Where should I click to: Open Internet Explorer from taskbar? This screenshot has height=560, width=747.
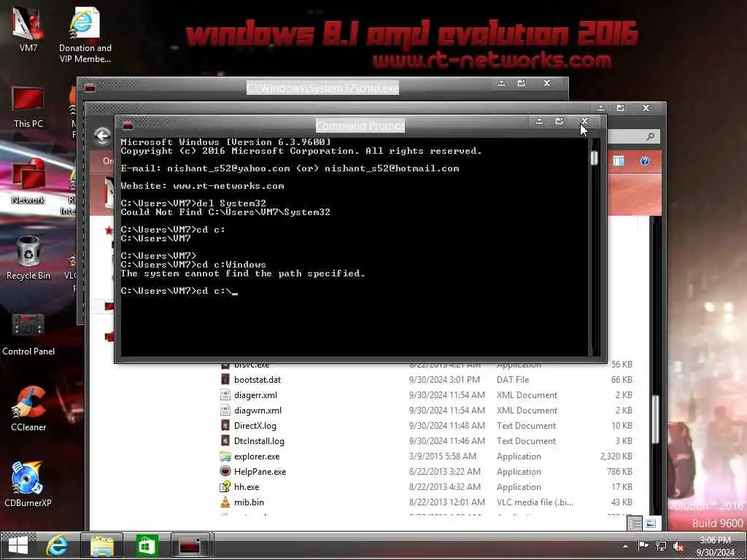pyautogui.click(x=57, y=545)
